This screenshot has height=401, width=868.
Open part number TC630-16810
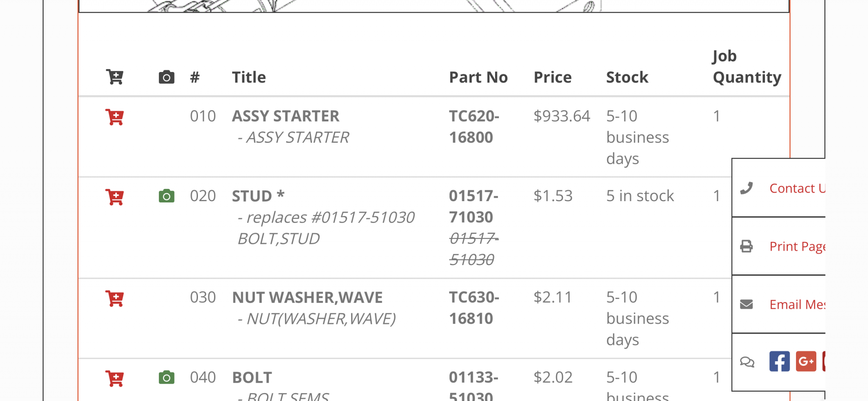(x=474, y=308)
